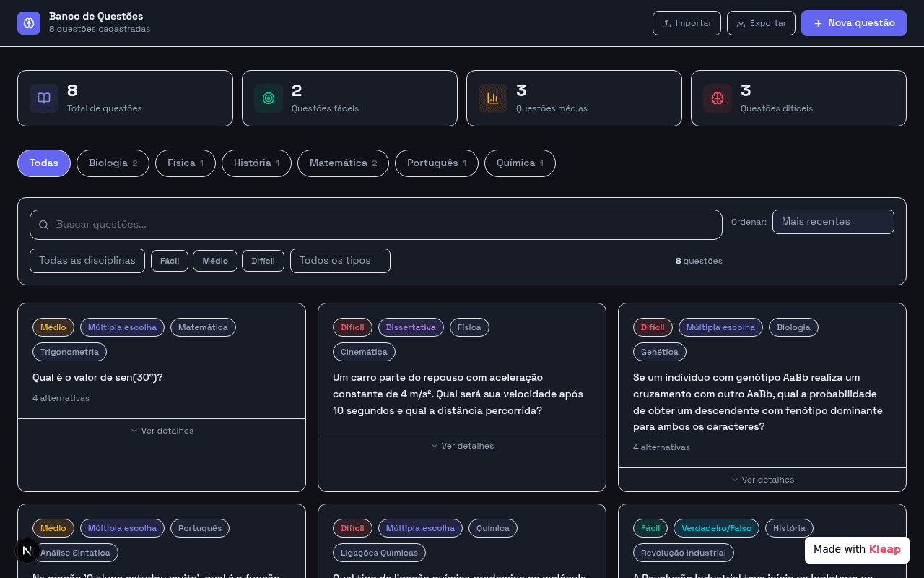Viewport: 924px width, 578px height.
Task: Focus the Buscar questões search field
Action: pyautogui.click(x=375, y=225)
